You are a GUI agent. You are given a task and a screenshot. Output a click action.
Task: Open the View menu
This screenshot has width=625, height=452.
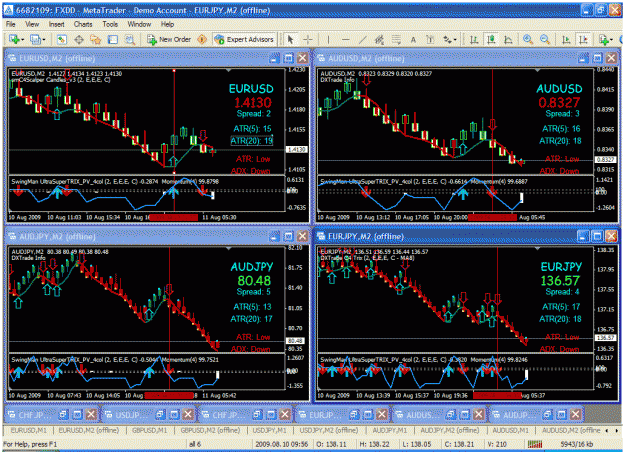pos(32,24)
